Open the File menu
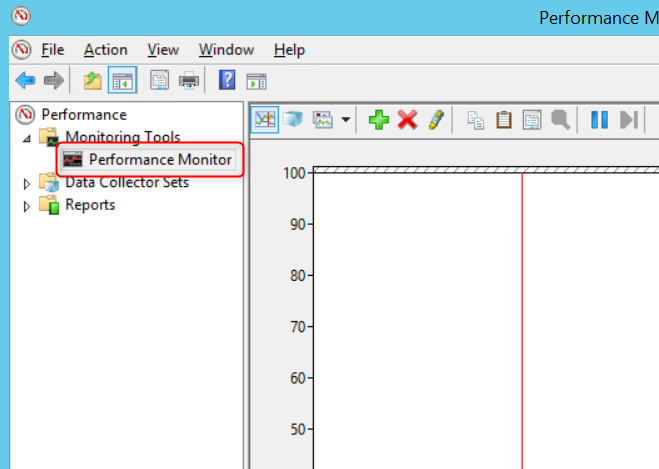 coord(53,50)
